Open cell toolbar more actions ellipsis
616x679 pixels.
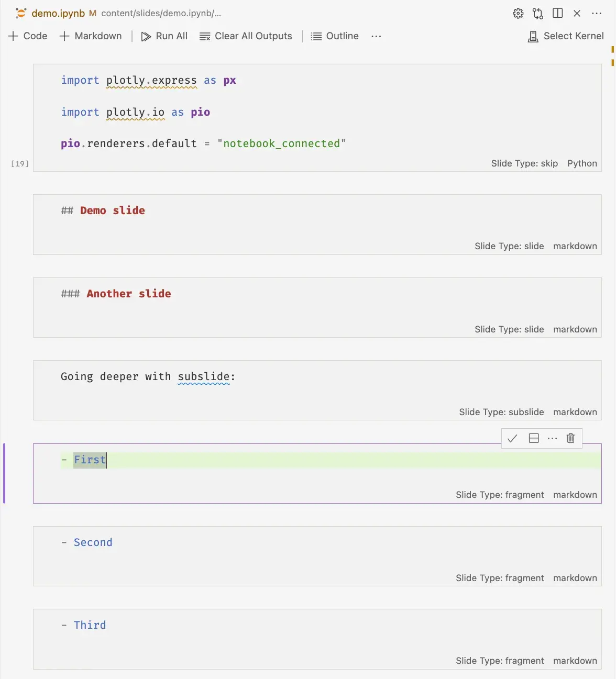[x=552, y=438]
